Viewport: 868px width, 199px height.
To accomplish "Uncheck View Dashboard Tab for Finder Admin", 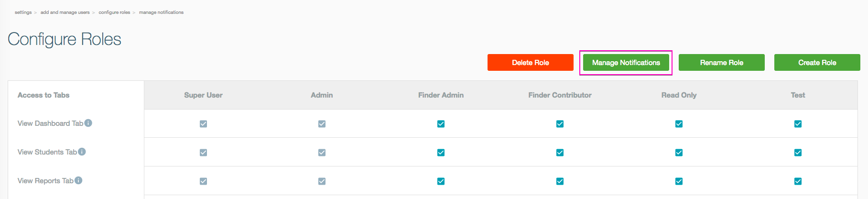I will [x=441, y=124].
